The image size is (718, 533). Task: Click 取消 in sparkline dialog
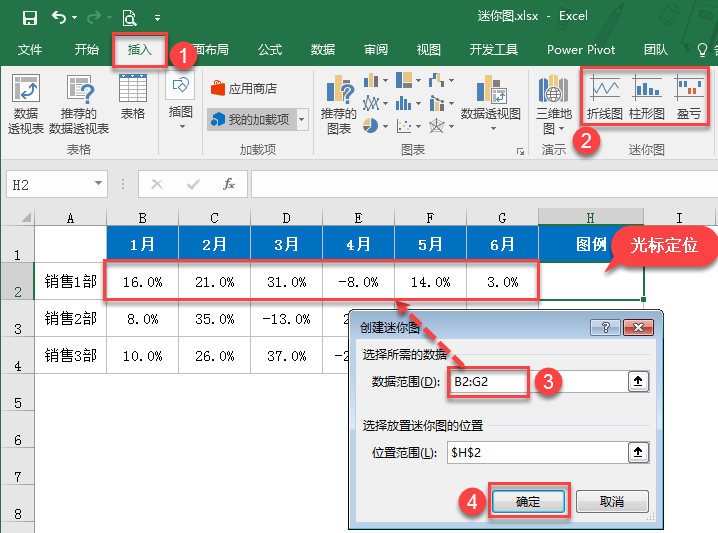click(612, 501)
